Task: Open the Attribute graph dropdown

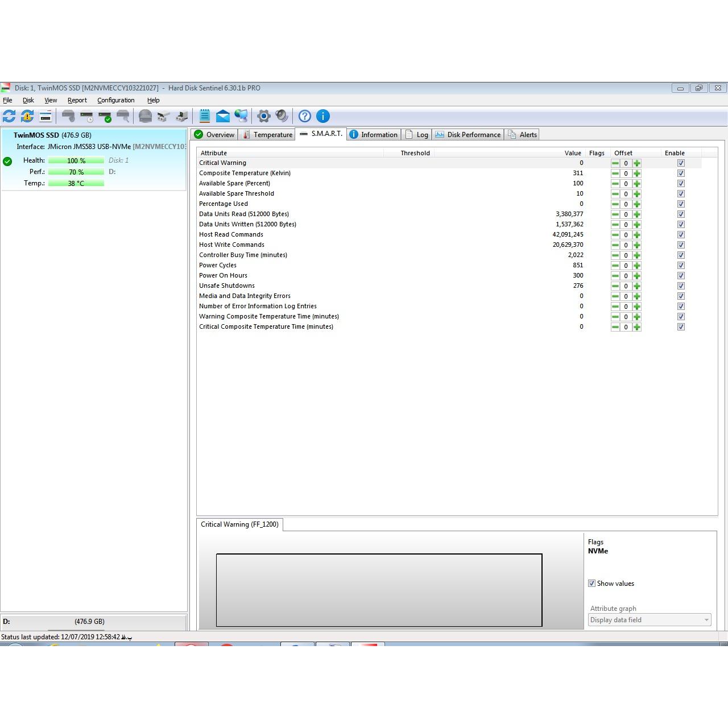Action: pos(649,620)
